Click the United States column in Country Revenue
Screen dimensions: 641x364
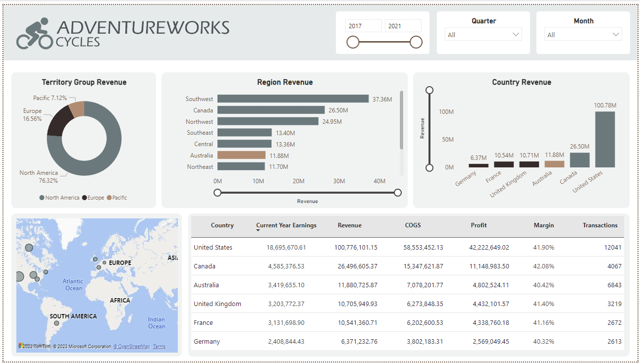[605, 139]
